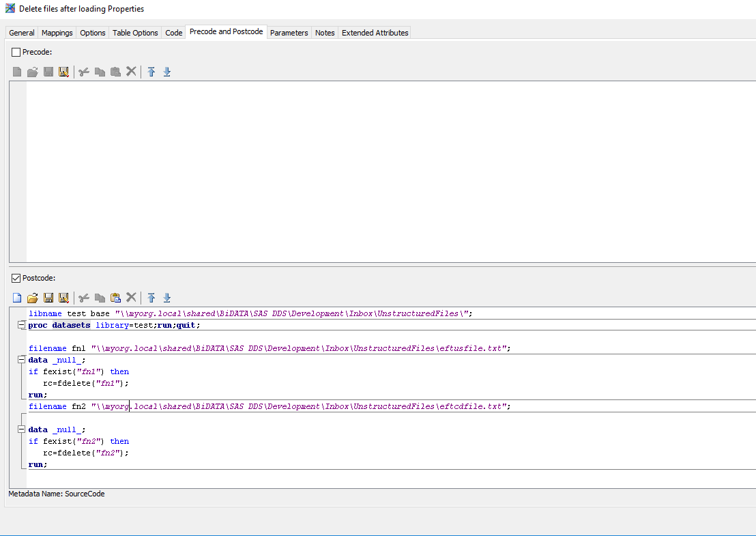Switch to the Mappings tab
The height and width of the screenshot is (536, 756).
(x=57, y=33)
